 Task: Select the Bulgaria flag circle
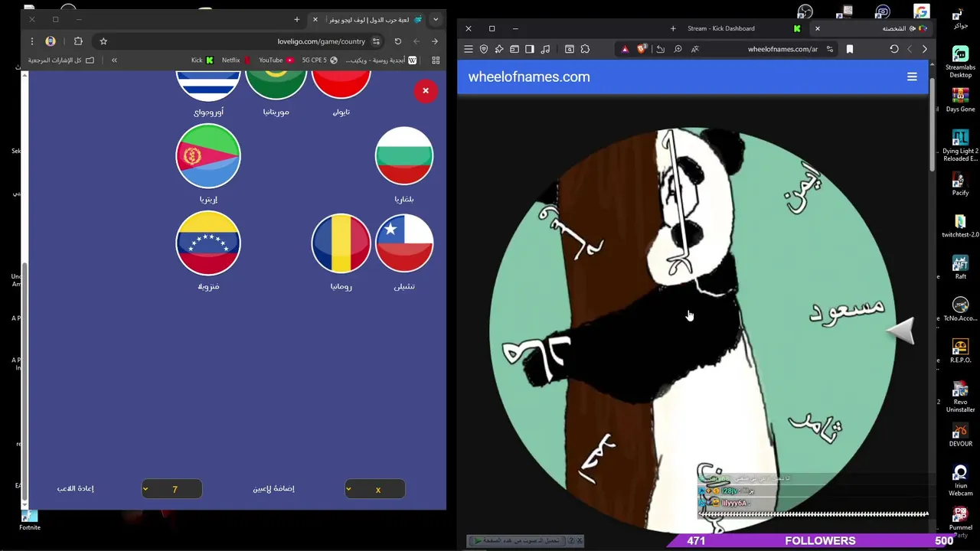pyautogui.click(x=404, y=156)
